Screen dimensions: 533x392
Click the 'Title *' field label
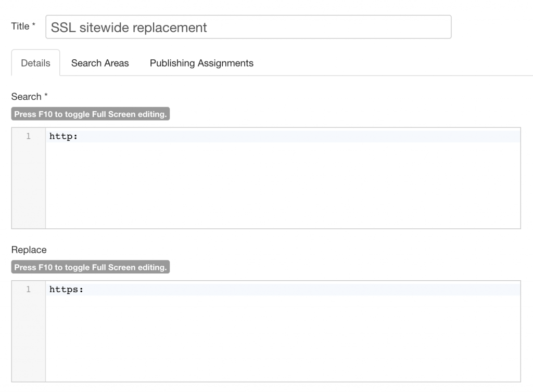pyautogui.click(x=23, y=26)
